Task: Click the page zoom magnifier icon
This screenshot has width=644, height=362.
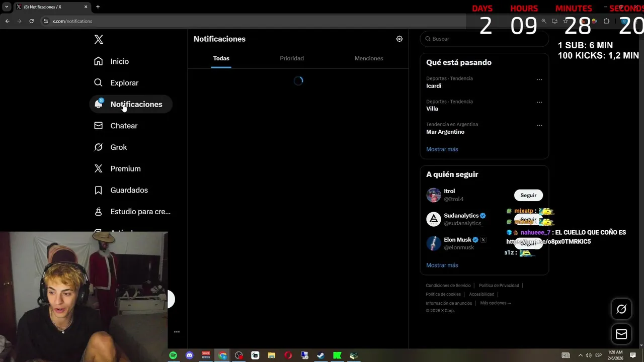Action: tap(544, 21)
